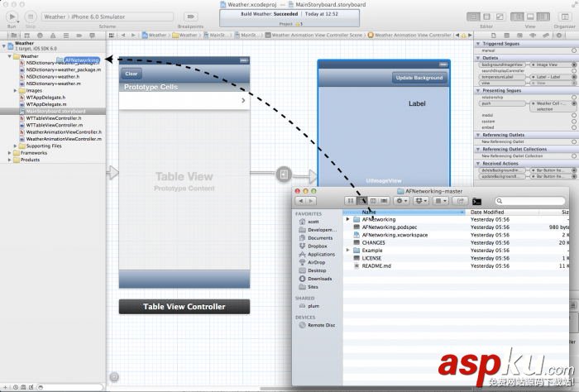Select the Label in the Weather Animation scene
The height and width of the screenshot is (392, 579).
(x=417, y=103)
